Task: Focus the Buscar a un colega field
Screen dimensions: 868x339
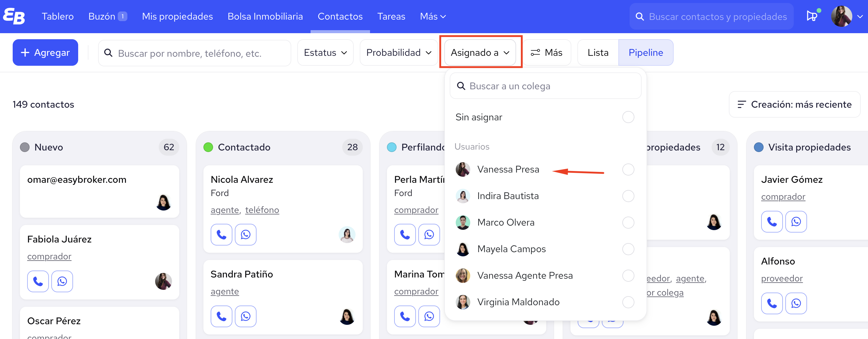Action: click(546, 86)
